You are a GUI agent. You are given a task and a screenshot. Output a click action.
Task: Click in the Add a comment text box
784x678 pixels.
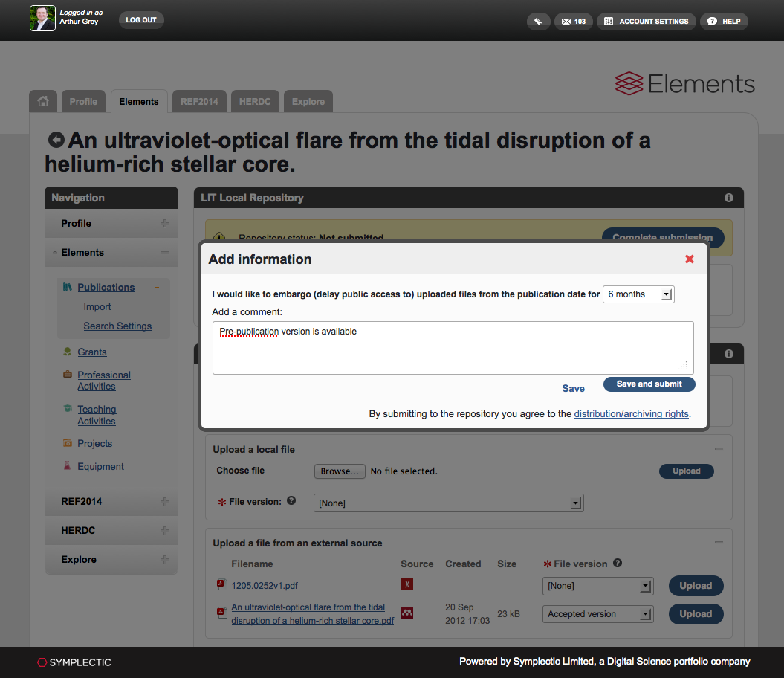point(452,348)
